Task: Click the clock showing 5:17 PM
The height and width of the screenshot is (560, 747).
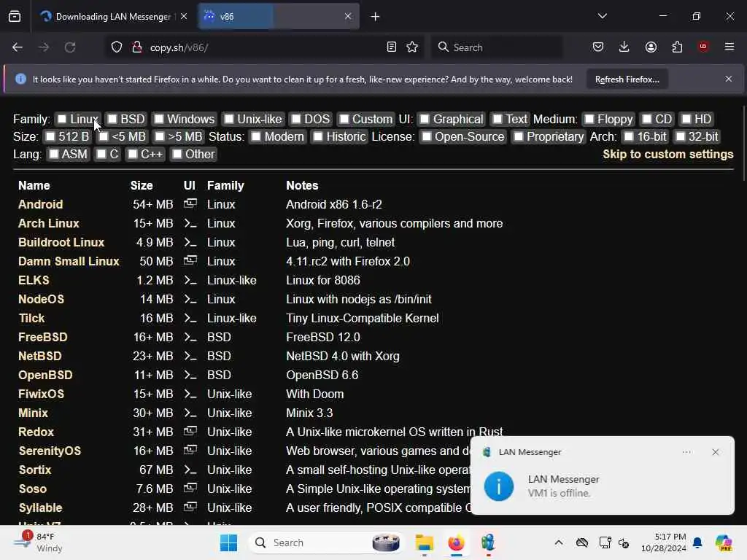Action: 664,542
